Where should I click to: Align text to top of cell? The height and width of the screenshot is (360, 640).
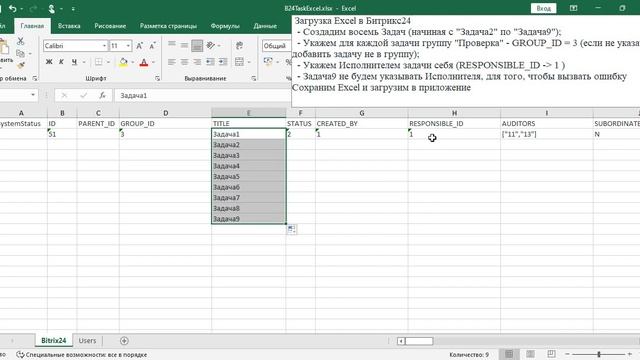tap(172, 45)
